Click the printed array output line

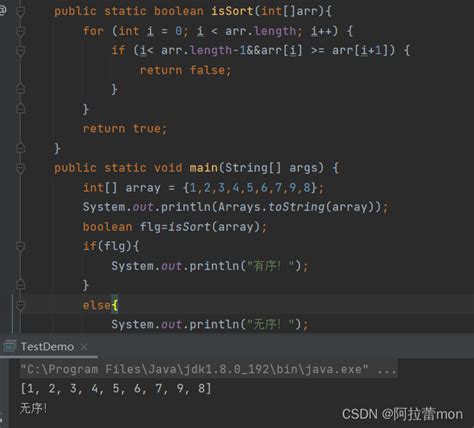click(116, 389)
